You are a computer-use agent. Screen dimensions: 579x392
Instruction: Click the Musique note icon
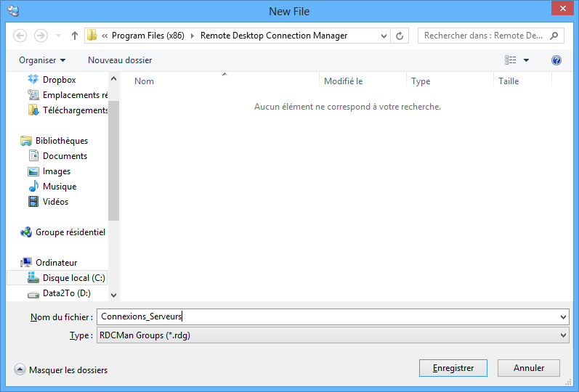coord(33,186)
